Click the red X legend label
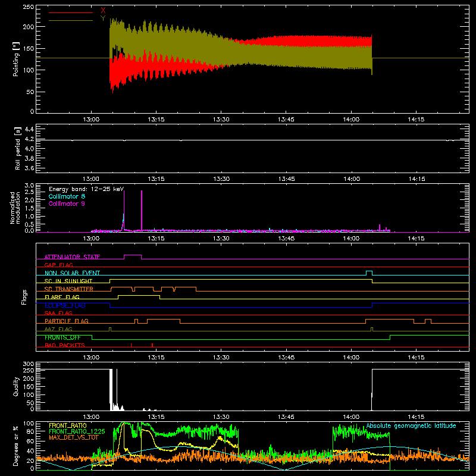 point(103,11)
